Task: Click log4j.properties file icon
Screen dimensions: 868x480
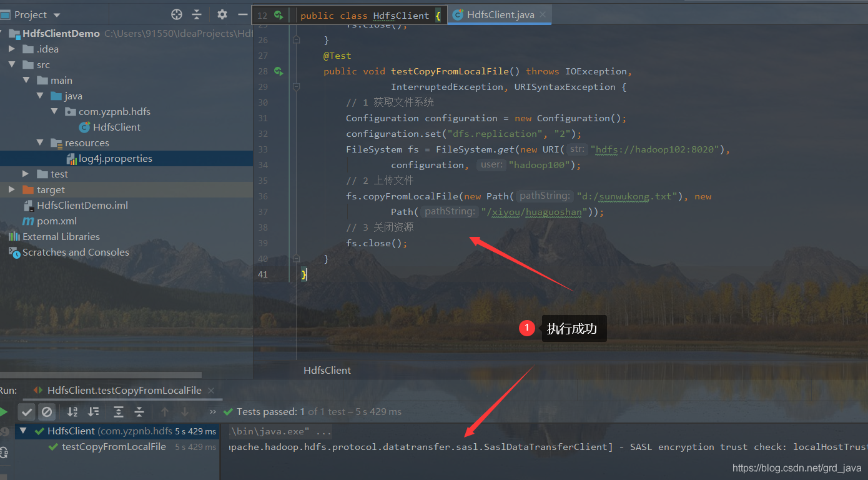Action: [x=71, y=159]
